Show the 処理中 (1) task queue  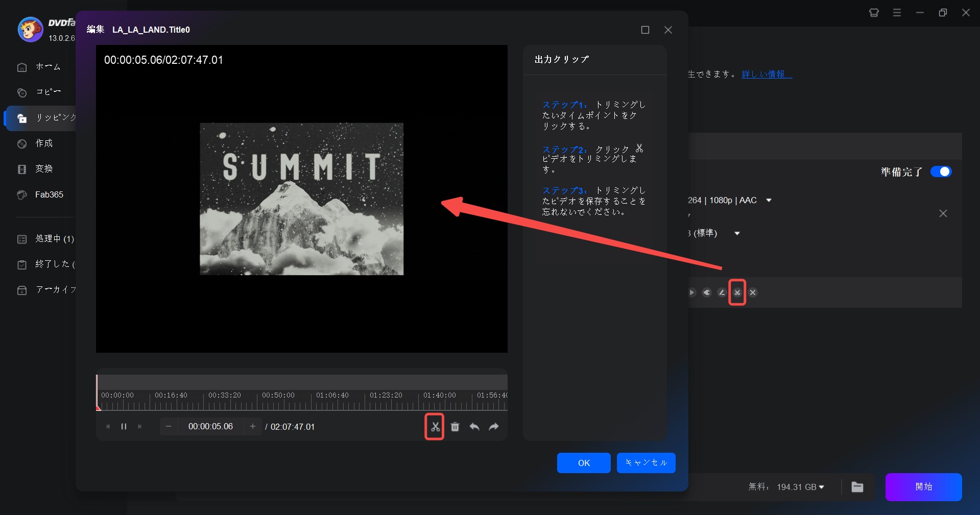46,239
